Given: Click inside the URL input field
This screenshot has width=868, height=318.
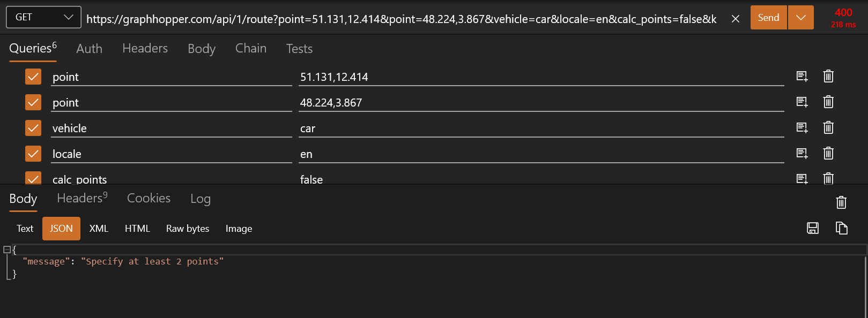Looking at the screenshot, I should (x=375, y=18).
